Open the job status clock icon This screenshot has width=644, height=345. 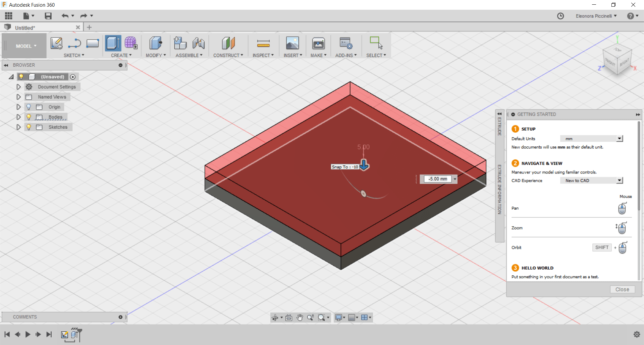coord(560,16)
